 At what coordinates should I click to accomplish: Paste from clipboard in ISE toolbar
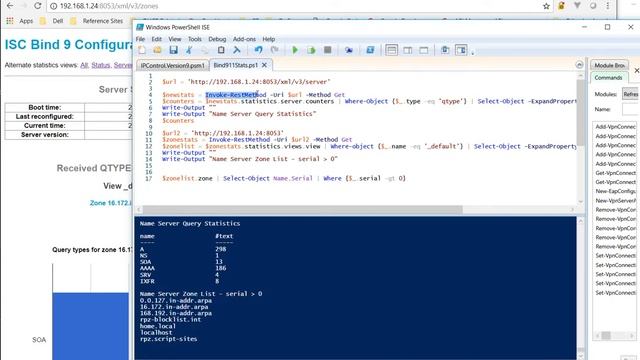221,50
